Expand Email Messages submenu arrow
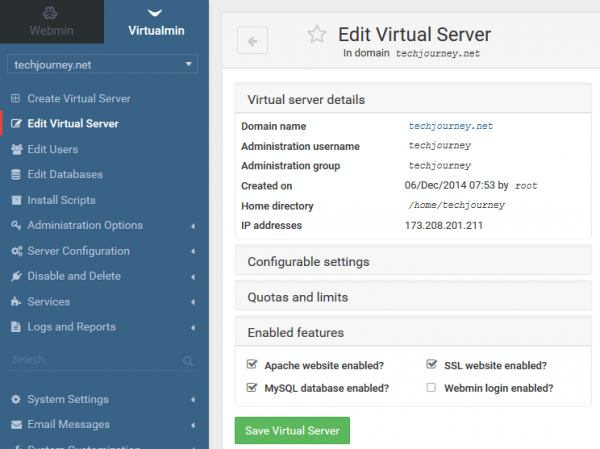 (x=193, y=425)
